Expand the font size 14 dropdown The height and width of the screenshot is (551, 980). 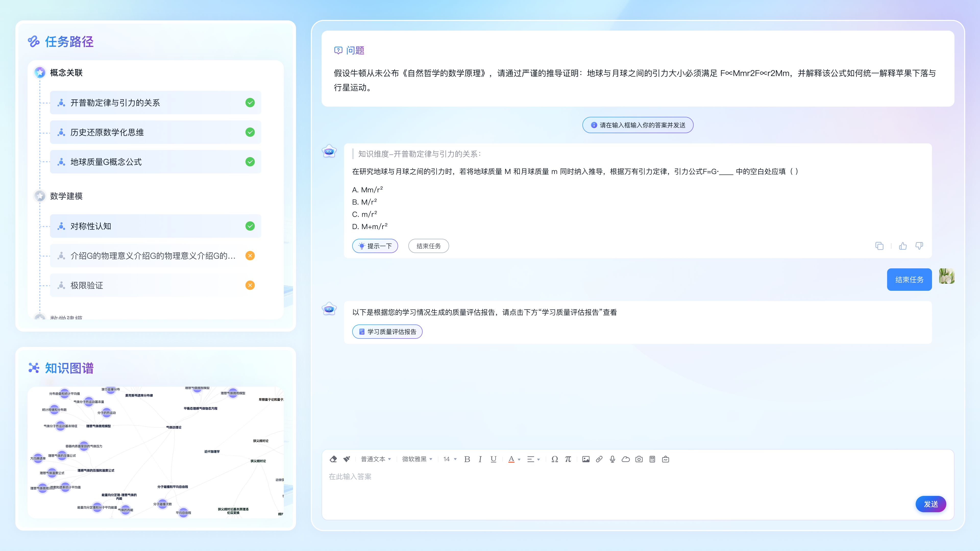(450, 459)
